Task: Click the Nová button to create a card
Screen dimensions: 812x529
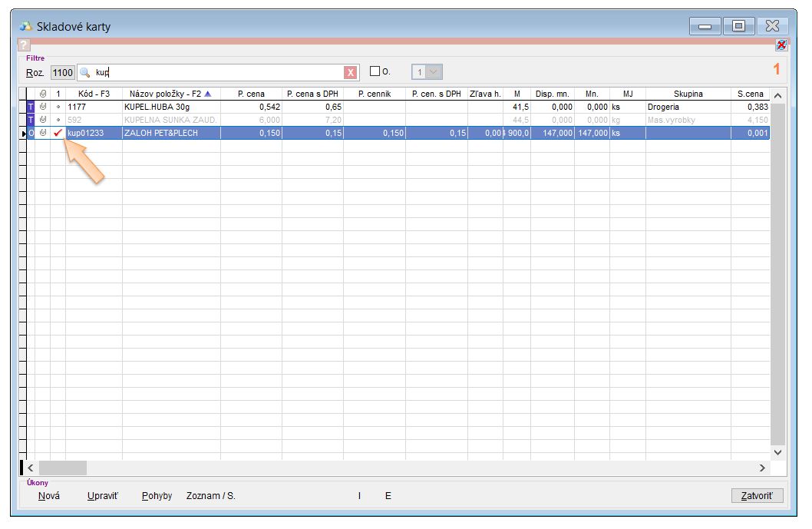Action: 49,496
